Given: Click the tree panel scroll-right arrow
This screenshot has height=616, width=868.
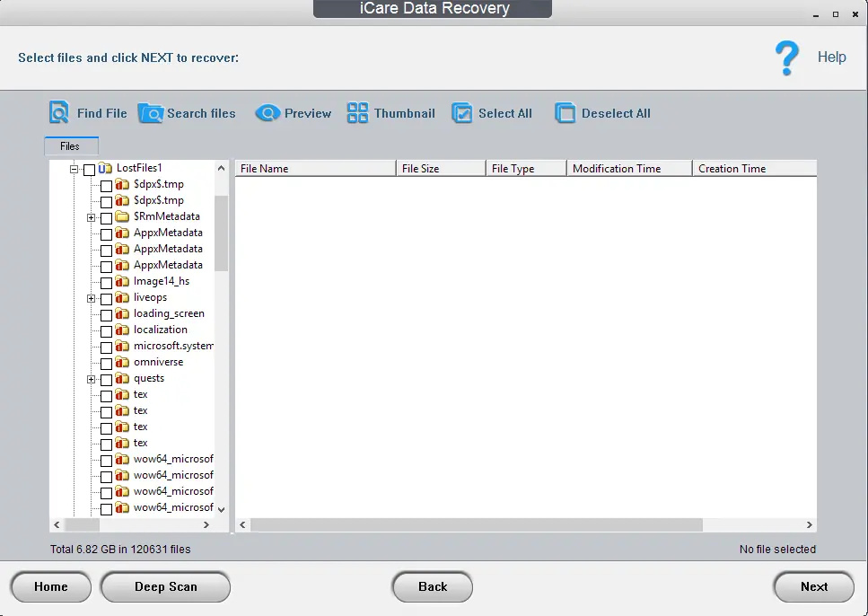Looking at the screenshot, I should click(x=206, y=524).
